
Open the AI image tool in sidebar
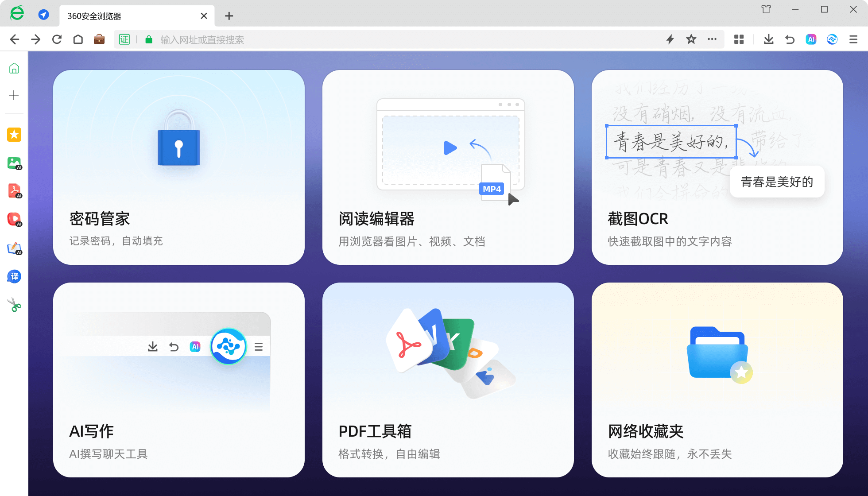pos(14,163)
